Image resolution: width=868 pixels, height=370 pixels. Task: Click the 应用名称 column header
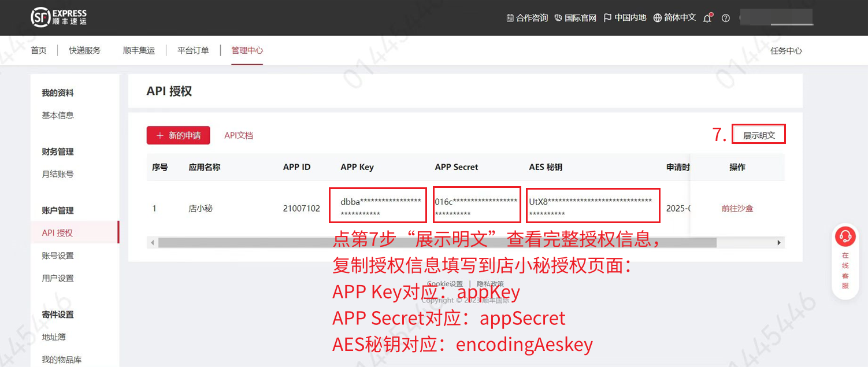(205, 167)
